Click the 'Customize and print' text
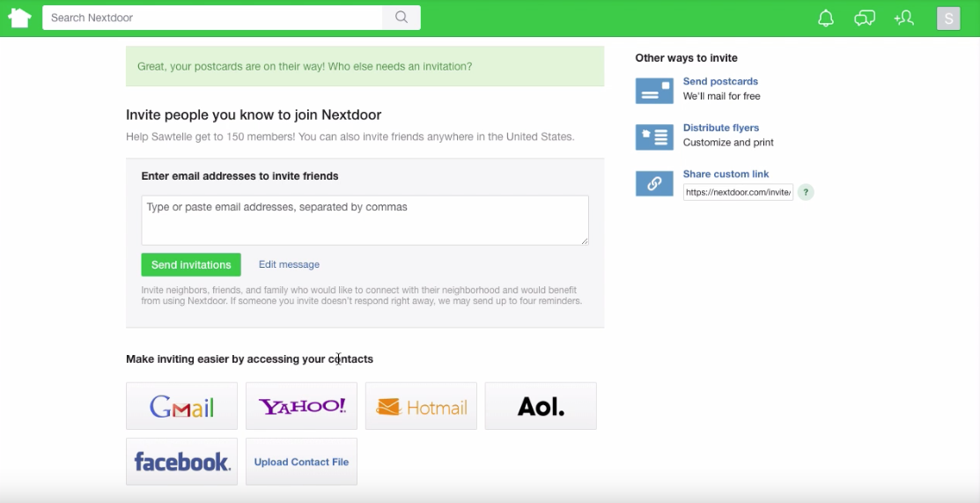 (x=728, y=143)
